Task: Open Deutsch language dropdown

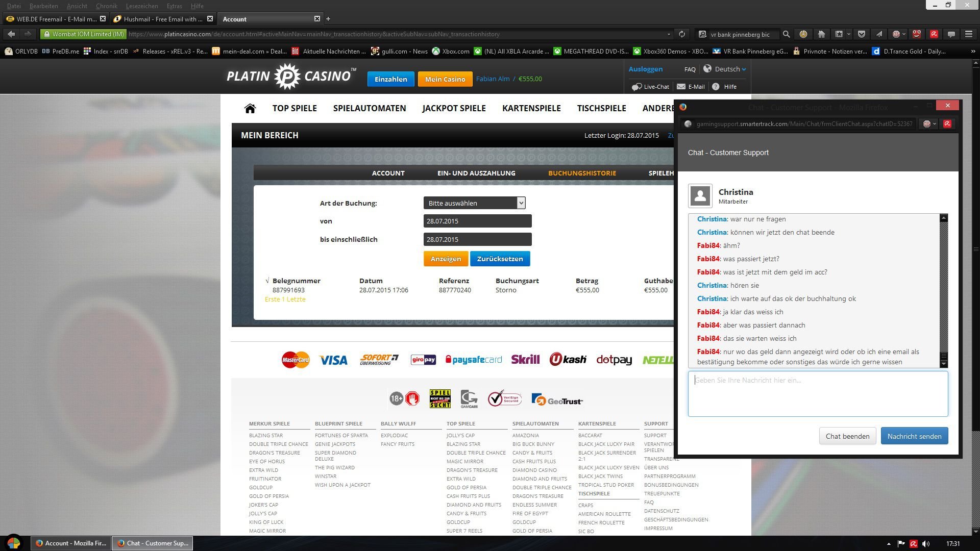Action: 725,69
